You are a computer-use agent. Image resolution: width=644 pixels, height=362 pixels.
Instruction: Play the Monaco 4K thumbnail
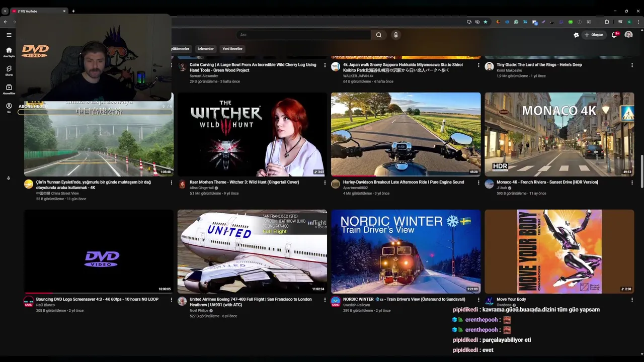tap(559, 134)
